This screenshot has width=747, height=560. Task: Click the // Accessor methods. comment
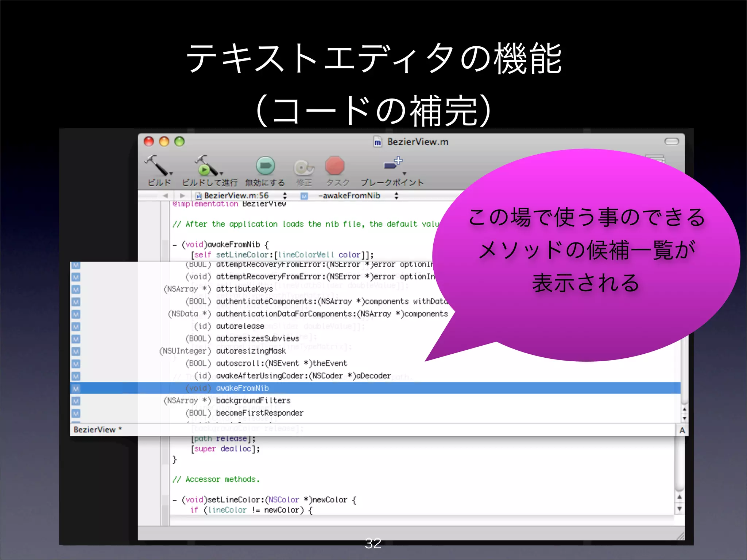coord(216,479)
